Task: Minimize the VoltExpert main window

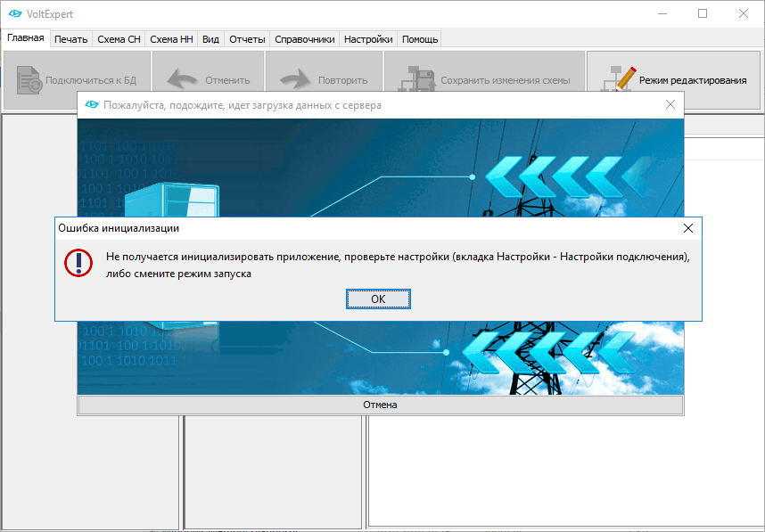Action: (662, 13)
